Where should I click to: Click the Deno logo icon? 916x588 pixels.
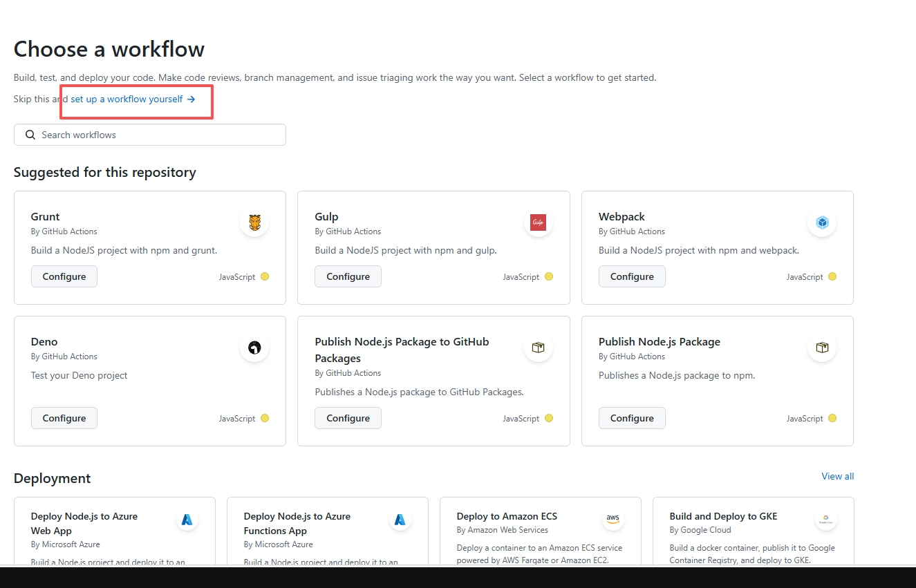[x=254, y=348]
